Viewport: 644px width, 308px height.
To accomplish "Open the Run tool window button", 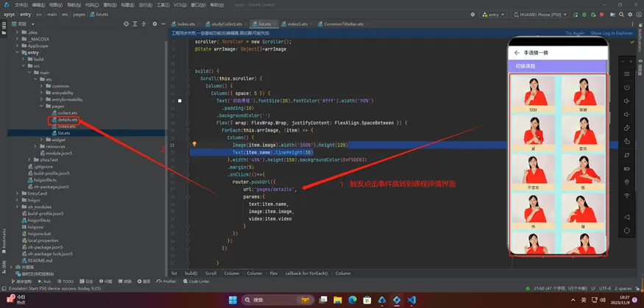I will tap(44, 282).
